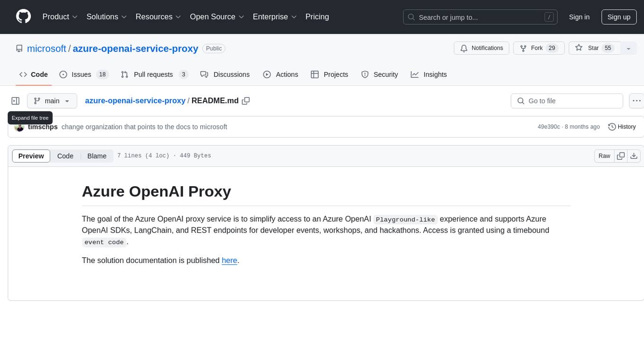The height and width of the screenshot is (362, 644).
Task: Click the event code inline text
Action: tap(104, 242)
